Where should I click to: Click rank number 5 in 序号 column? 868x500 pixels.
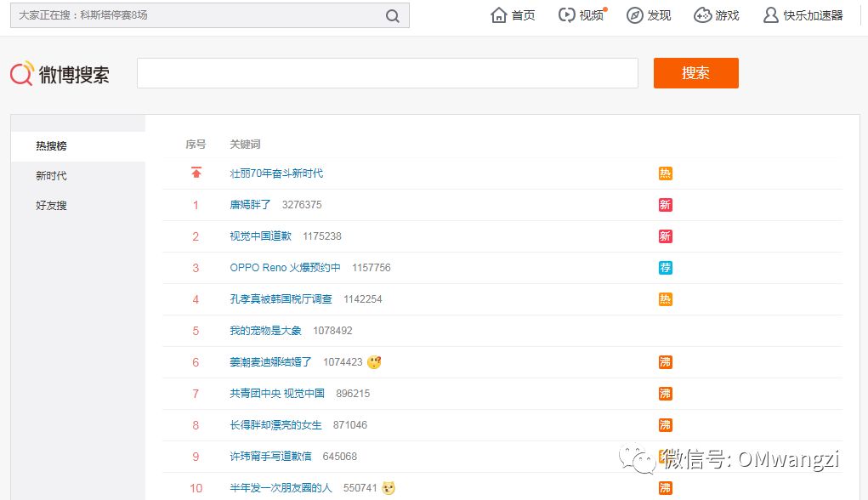[196, 331]
